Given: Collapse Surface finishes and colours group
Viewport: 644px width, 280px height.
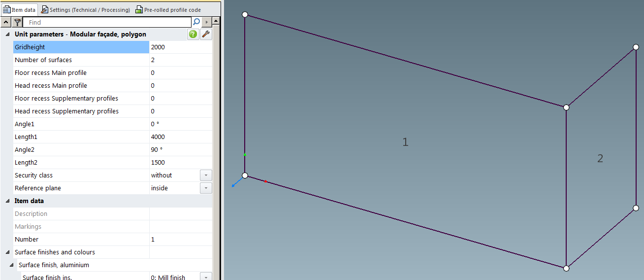Looking at the screenshot, I should coord(7,252).
